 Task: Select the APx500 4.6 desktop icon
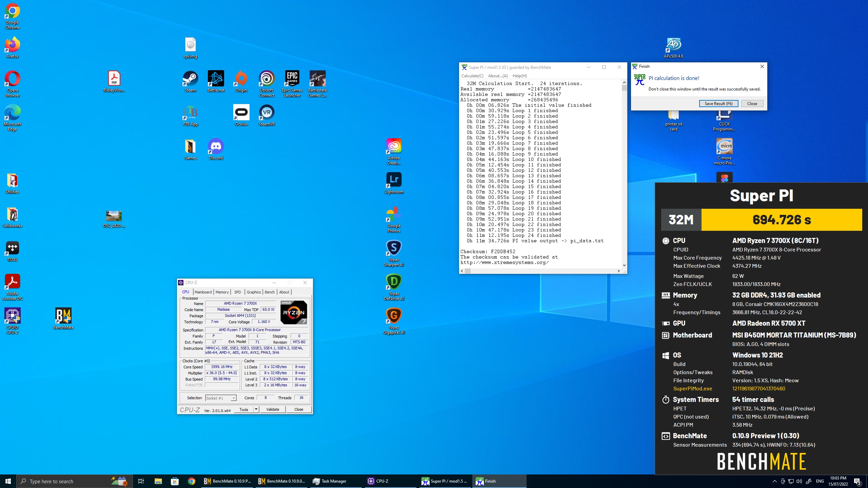[x=673, y=48]
